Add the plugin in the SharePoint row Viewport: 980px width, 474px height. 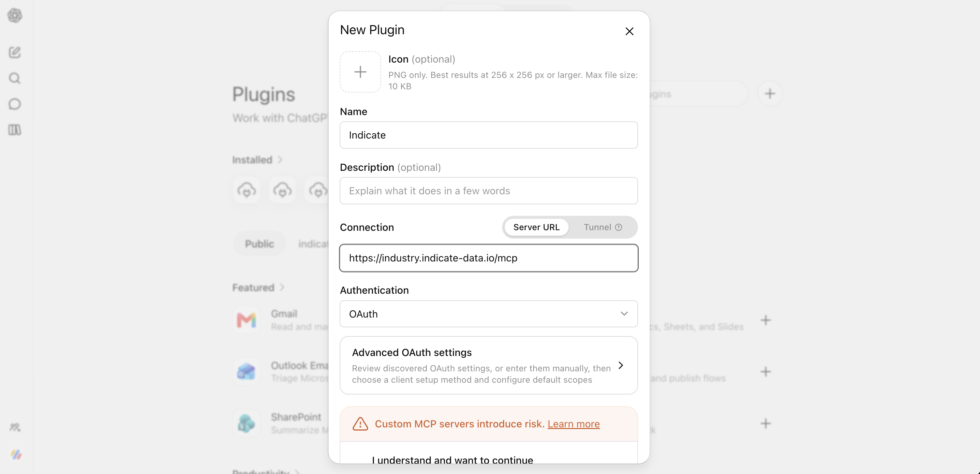point(765,423)
